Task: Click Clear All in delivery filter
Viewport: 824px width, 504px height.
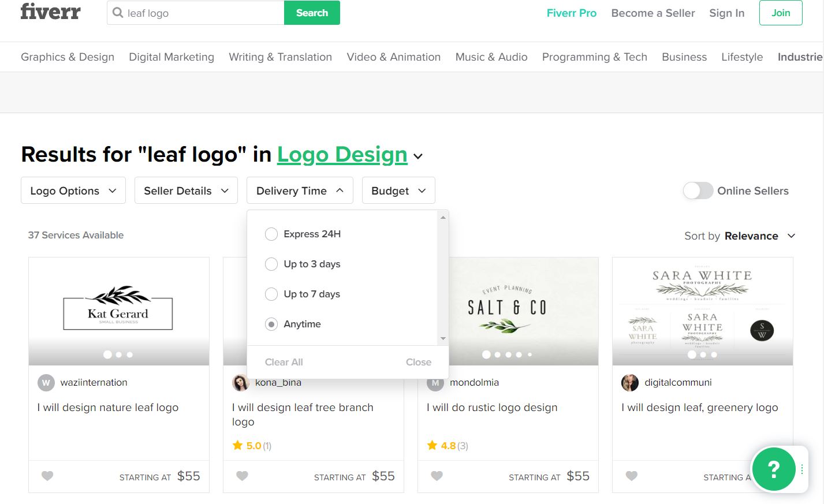Action: click(284, 362)
